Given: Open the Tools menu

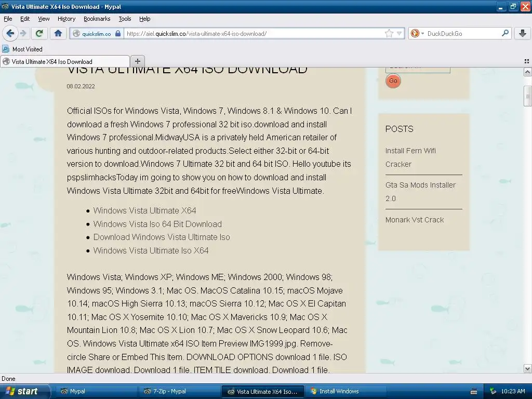Looking at the screenshot, I should point(125,19).
